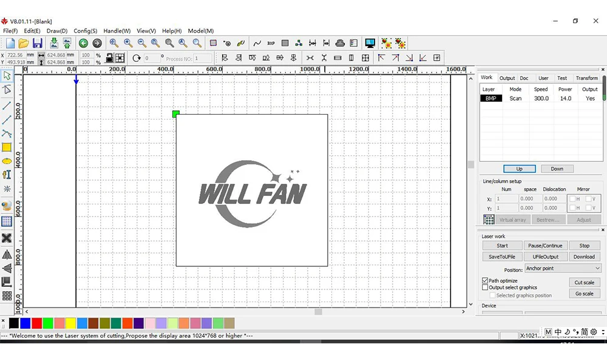
Task: Export a file with the green up-arrow icon
Action: point(67,43)
